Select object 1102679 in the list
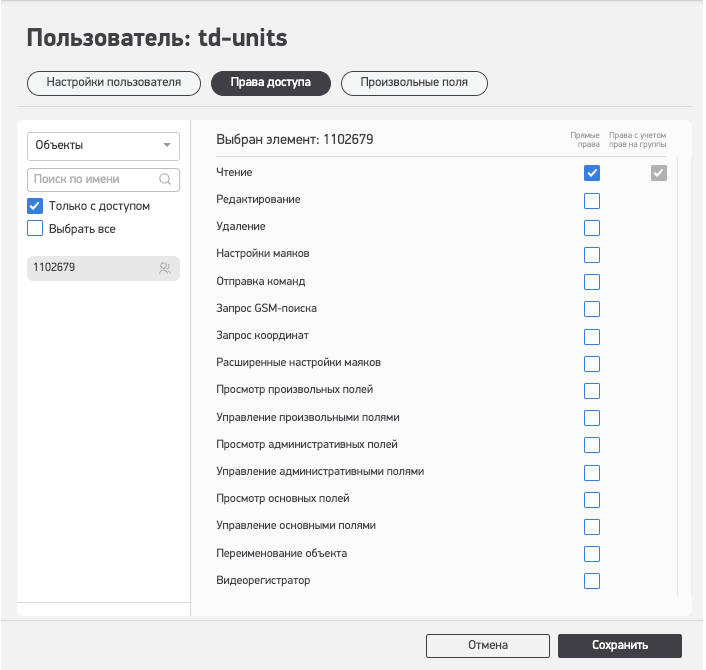Screen dimensions: 706x670 click(103, 268)
